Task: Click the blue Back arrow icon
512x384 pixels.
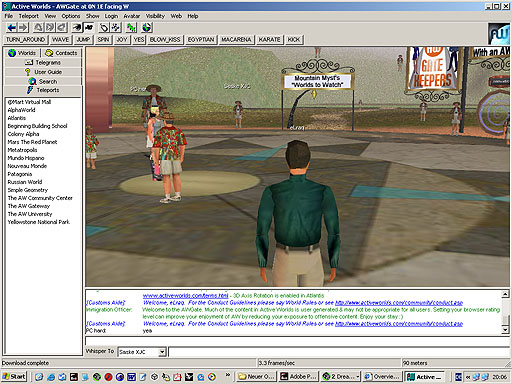Action: (x=12, y=27)
